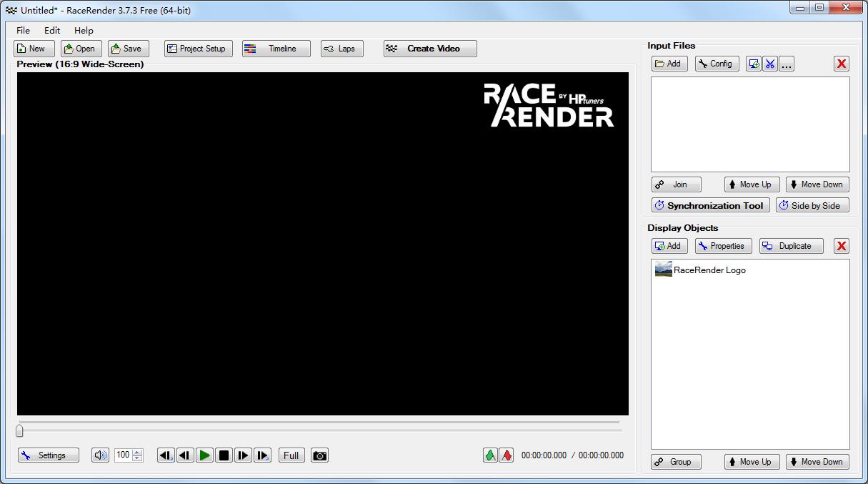Image resolution: width=868 pixels, height=484 pixels.
Task: Increase volume with stepper up arrow
Action: click(138, 452)
